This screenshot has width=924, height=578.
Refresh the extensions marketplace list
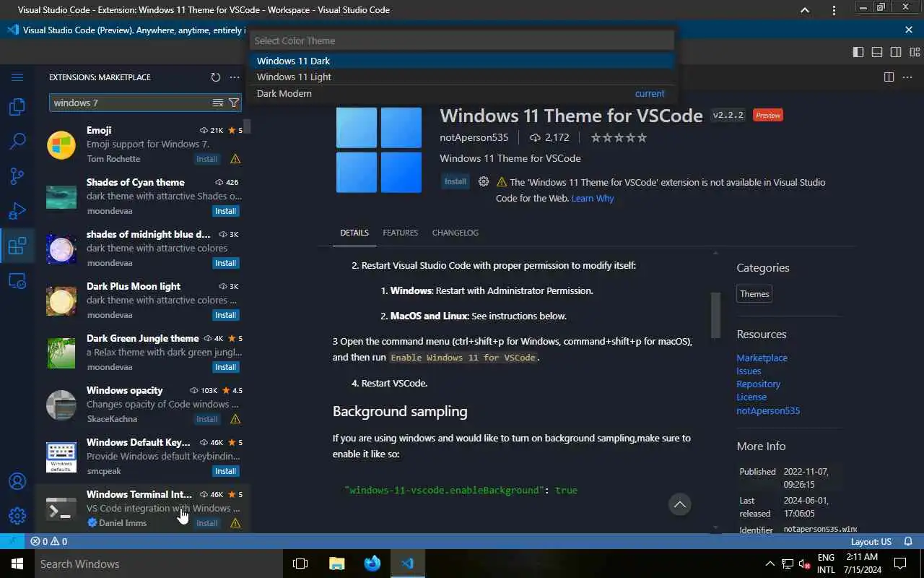[215, 77]
